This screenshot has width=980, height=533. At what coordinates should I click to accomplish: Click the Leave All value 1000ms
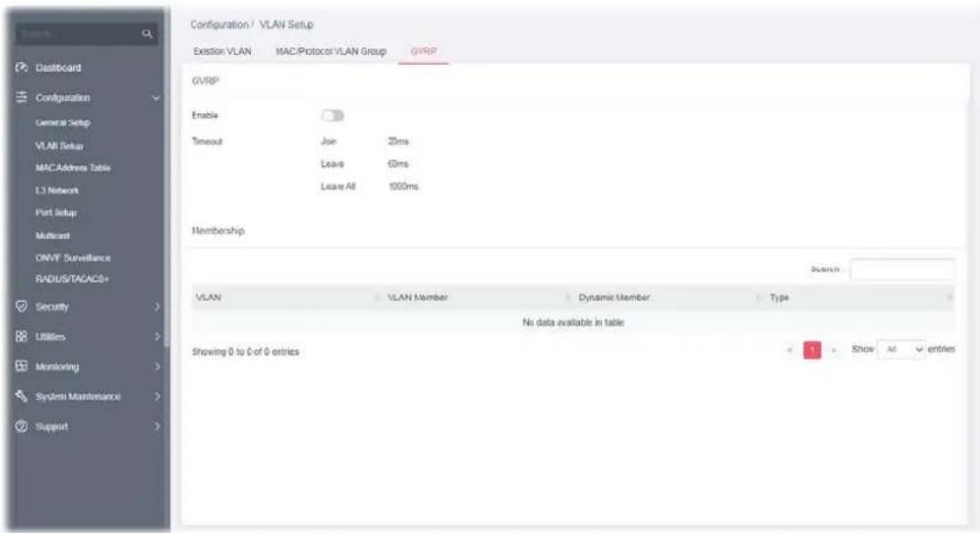pos(403,186)
